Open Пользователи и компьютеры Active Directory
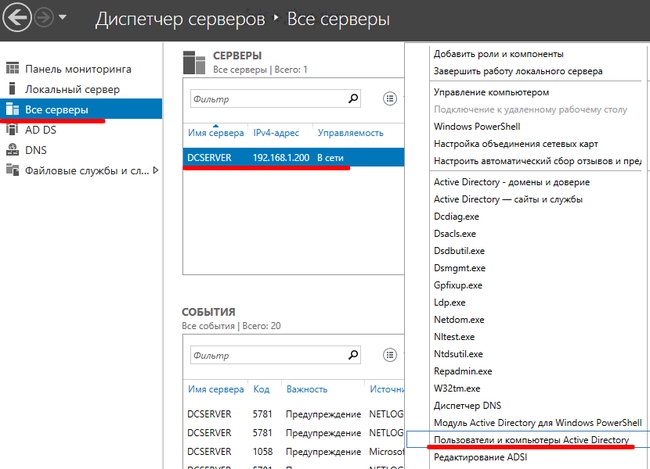The height and width of the screenshot is (469, 650). [x=531, y=440]
